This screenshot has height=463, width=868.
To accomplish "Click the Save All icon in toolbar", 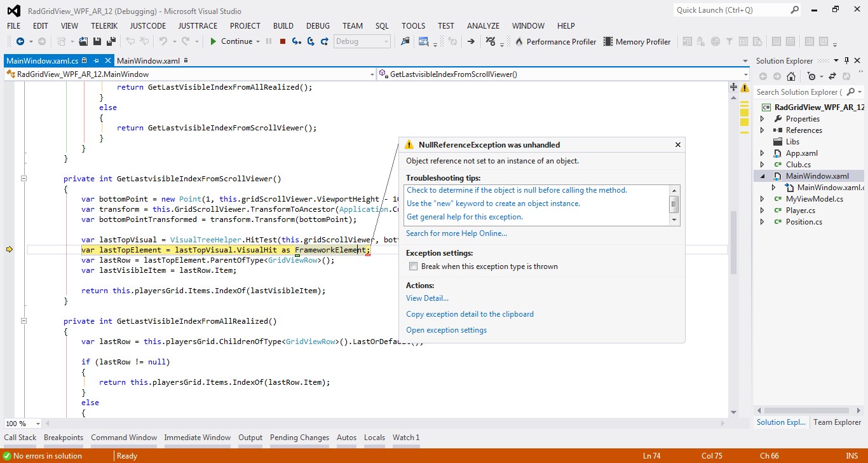I will pyautogui.click(x=111, y=41).
